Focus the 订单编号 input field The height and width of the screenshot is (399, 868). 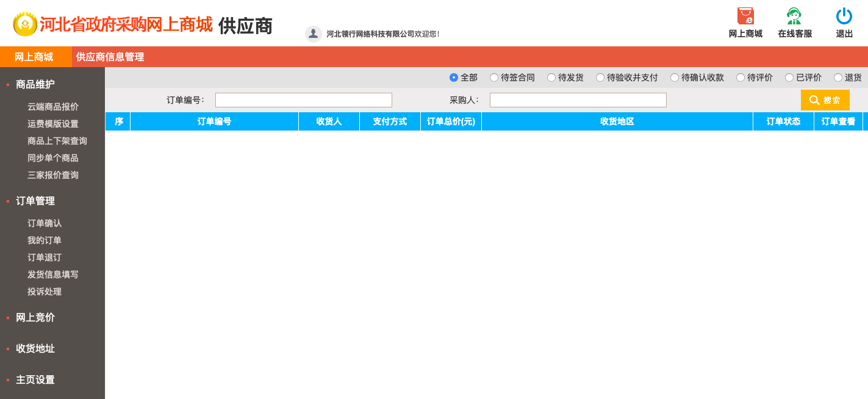[x=304, y=100]
